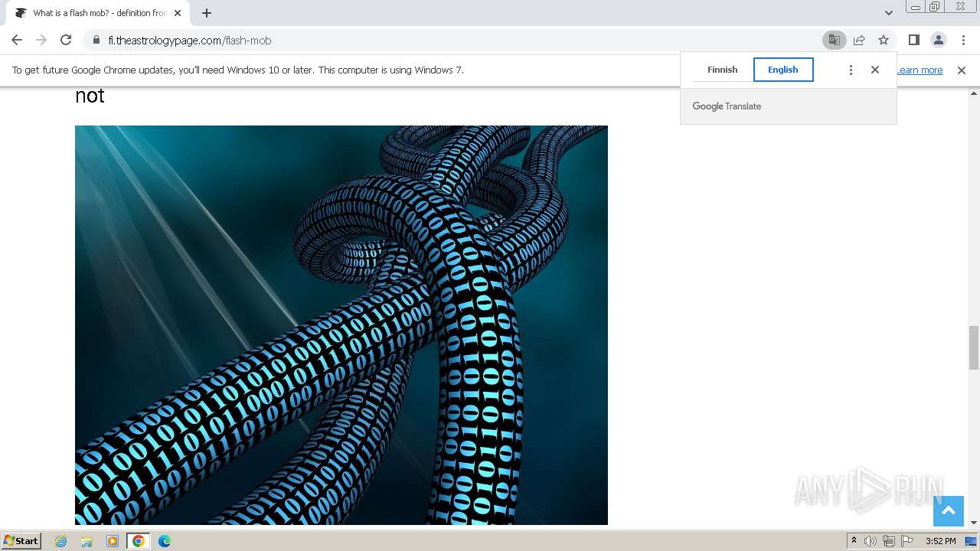
Task: Open the Action Center flag icon
Action: (x=907, y=541)
